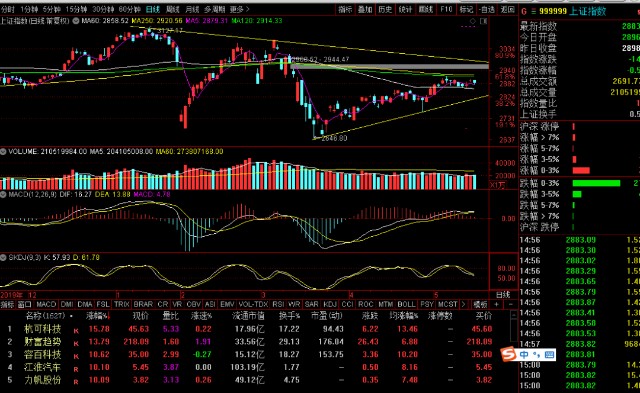Click the Sogou input method S icon
Screen dimensions: 640x393
[509, 354]
